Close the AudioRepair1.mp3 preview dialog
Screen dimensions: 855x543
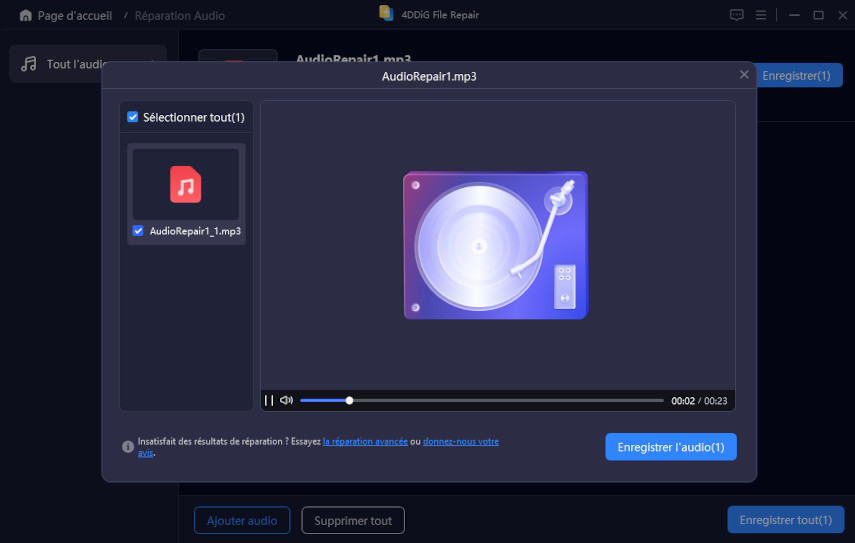click(743, 75)
